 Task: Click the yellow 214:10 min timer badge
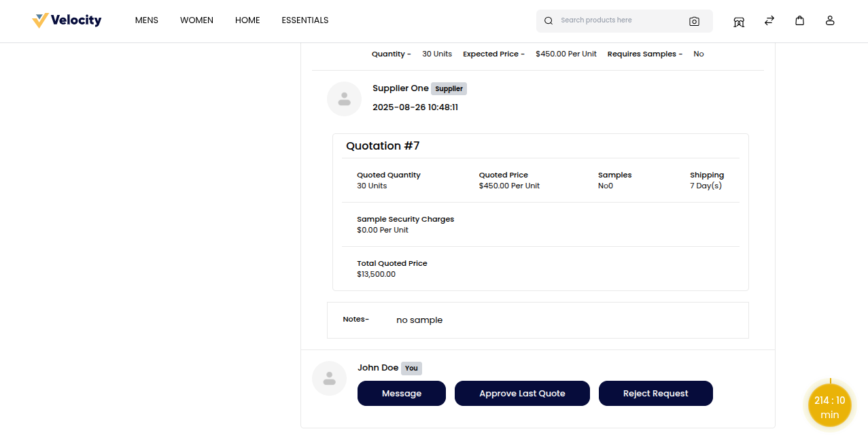[x=829, y=406]
